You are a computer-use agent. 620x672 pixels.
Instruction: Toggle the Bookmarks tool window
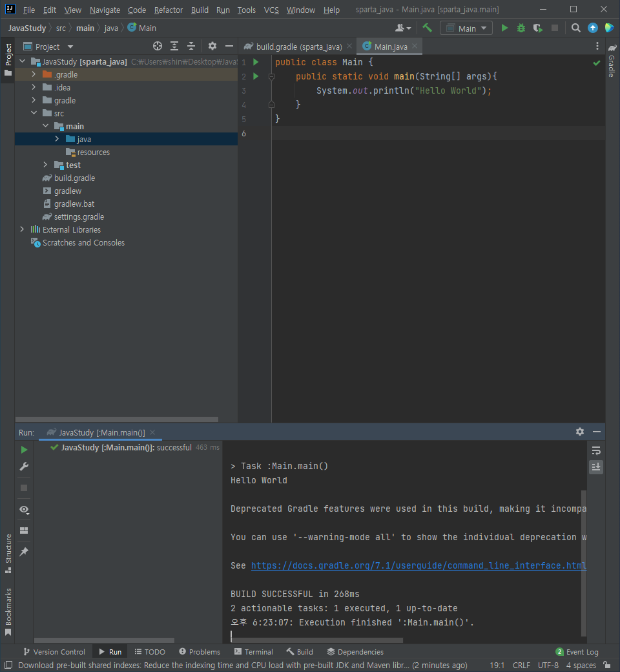coord(8,611)
